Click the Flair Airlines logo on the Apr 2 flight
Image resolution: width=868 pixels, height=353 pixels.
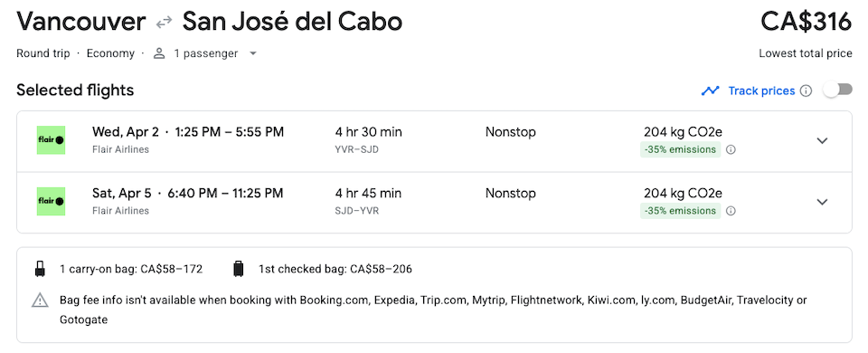point(51,140)
